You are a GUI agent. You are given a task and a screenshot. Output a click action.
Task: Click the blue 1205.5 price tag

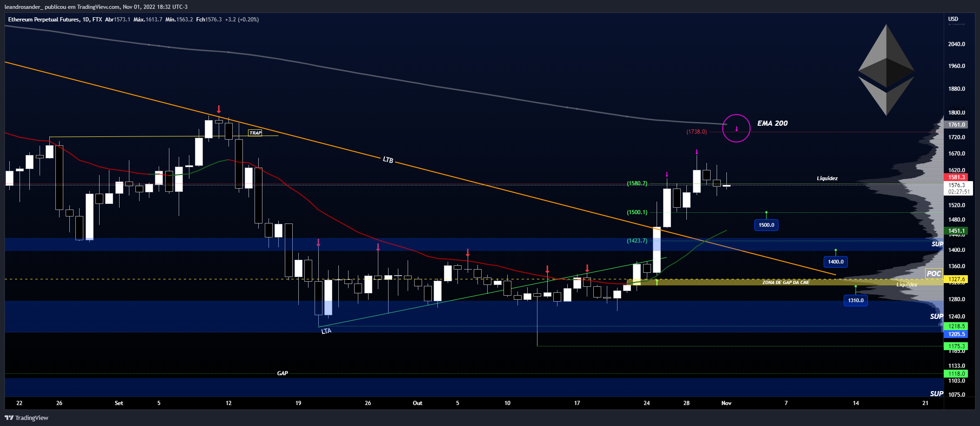(x=957, y=334)
